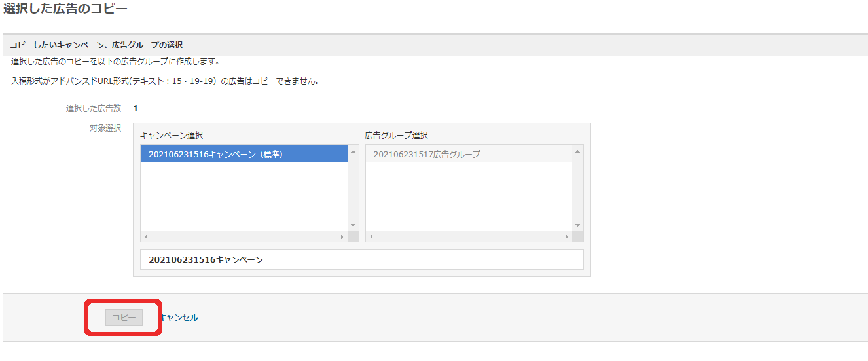Click the コピー button

point(124,318)
